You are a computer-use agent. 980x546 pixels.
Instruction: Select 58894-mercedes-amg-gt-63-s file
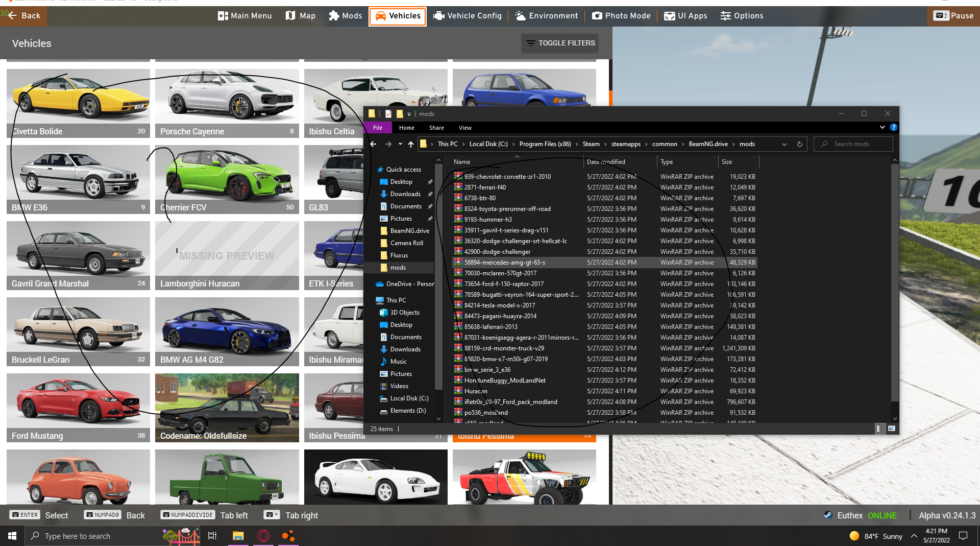605,263
